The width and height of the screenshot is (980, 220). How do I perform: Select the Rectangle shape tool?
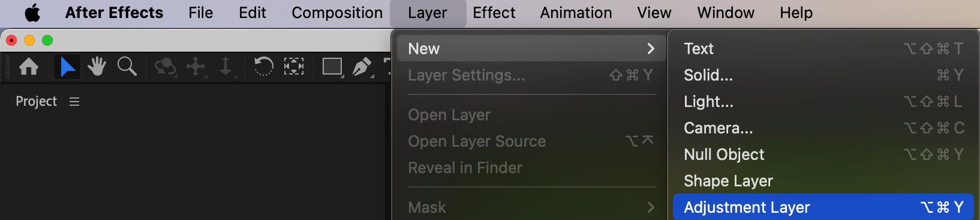coord(332,66)
